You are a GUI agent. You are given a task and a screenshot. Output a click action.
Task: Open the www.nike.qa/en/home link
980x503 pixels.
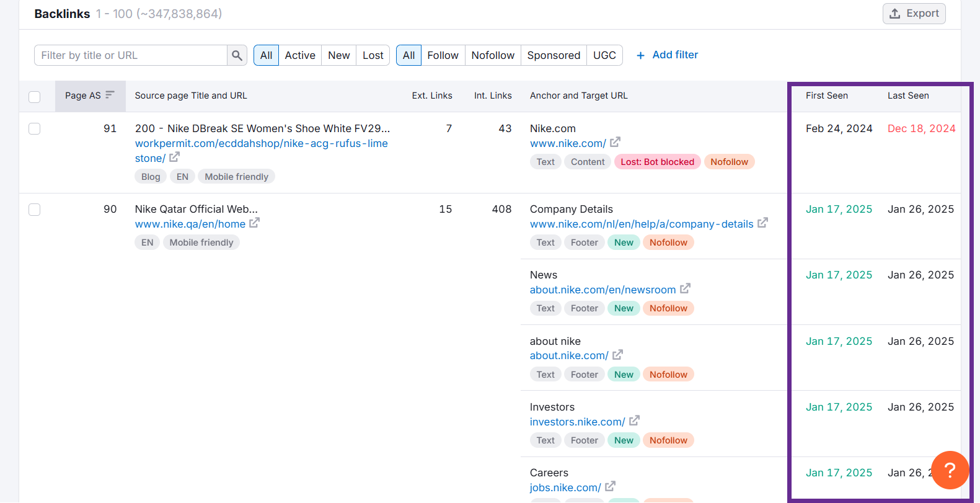(190, 224)
